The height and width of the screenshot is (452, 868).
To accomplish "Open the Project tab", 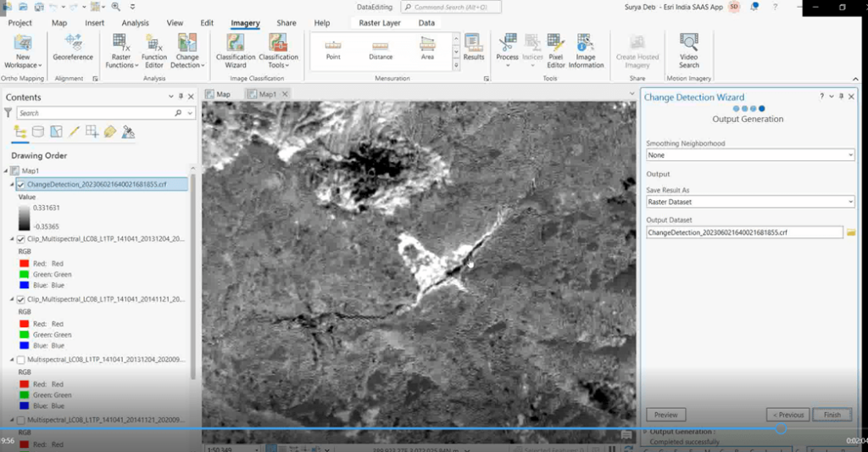I will coord(20,23).
